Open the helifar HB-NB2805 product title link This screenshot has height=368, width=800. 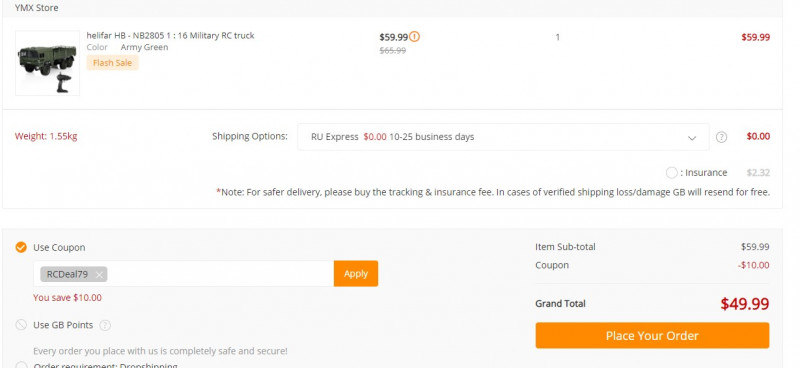tap(170, 35)
